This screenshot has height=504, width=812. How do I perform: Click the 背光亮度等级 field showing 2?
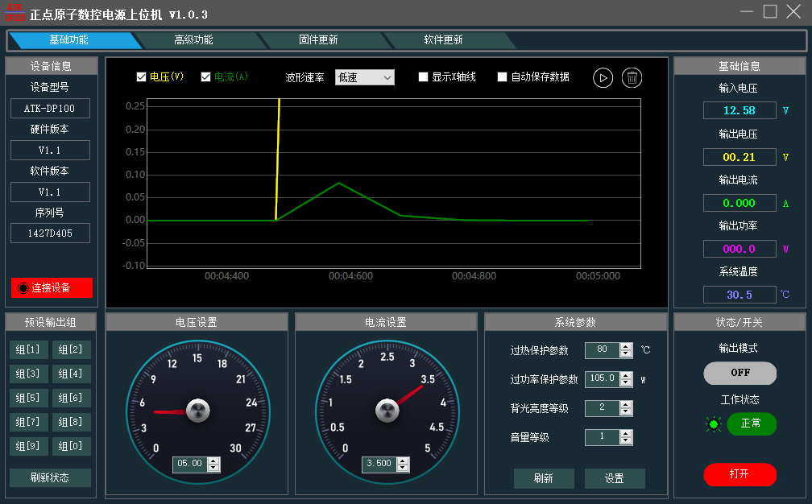603,408
